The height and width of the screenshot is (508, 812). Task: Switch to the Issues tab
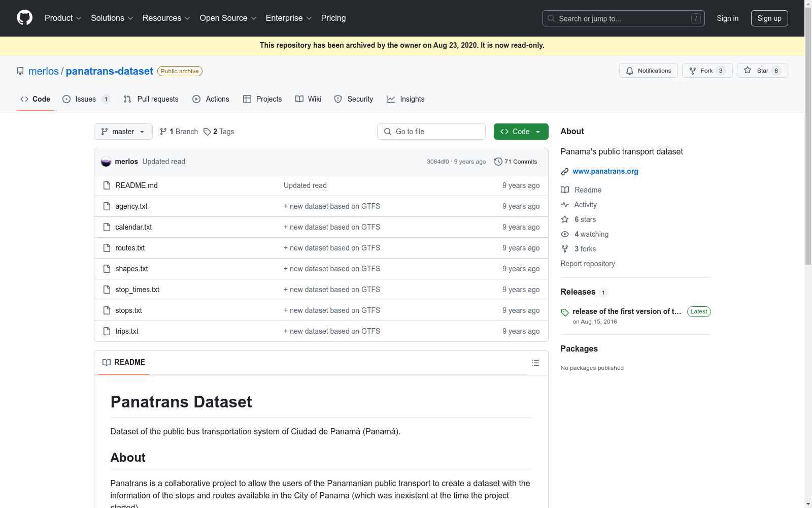click(86, 99)
